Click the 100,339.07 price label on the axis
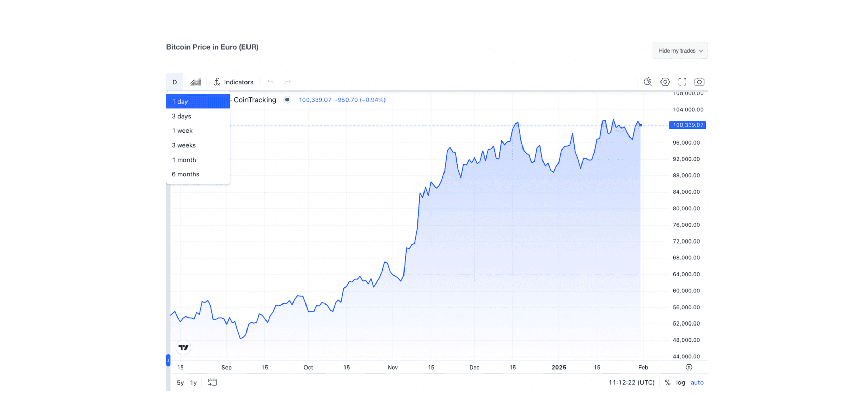Viewport: 868px width, 398px height. coord(687,125)
